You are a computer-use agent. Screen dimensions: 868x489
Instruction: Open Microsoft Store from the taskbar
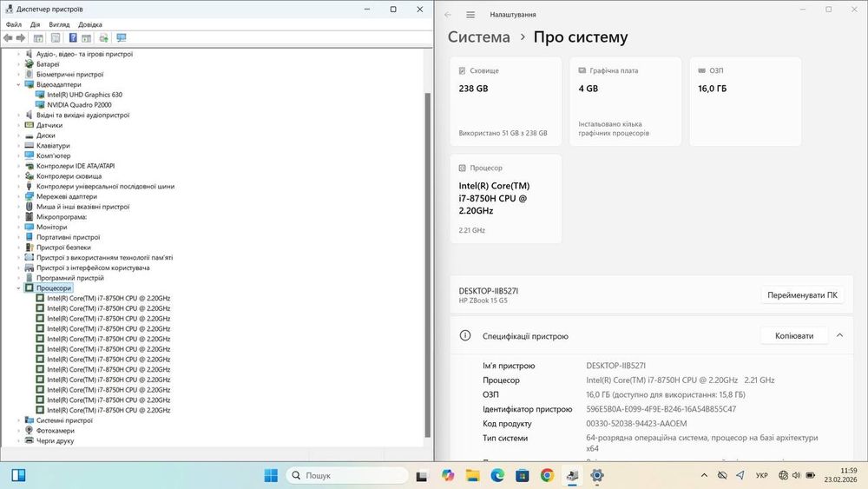(522, 475)
